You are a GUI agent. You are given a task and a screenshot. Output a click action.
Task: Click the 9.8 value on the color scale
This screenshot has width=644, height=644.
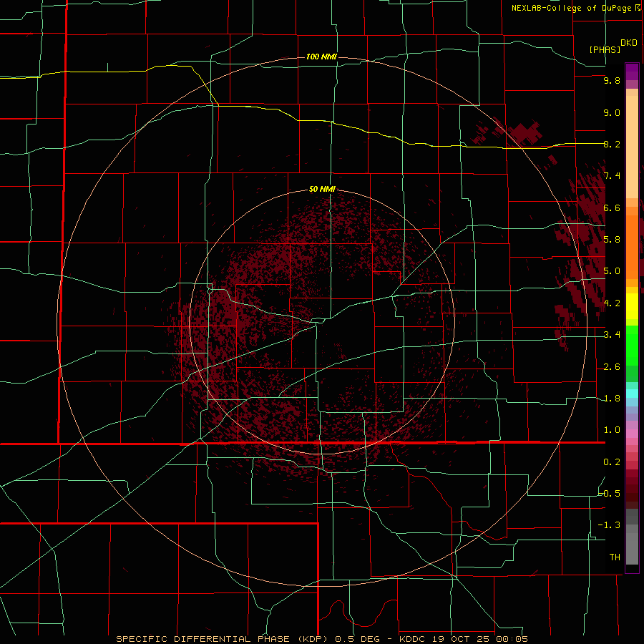[612, 80]
